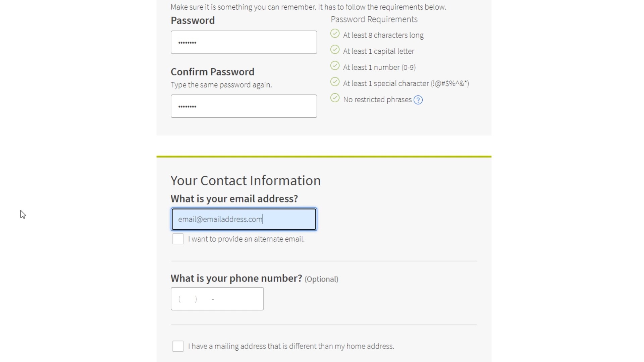The width and height of the screenshot is (644, 362).
Task: Click checkmark beside 'No restricted phrases'
Action: (335, 98)
